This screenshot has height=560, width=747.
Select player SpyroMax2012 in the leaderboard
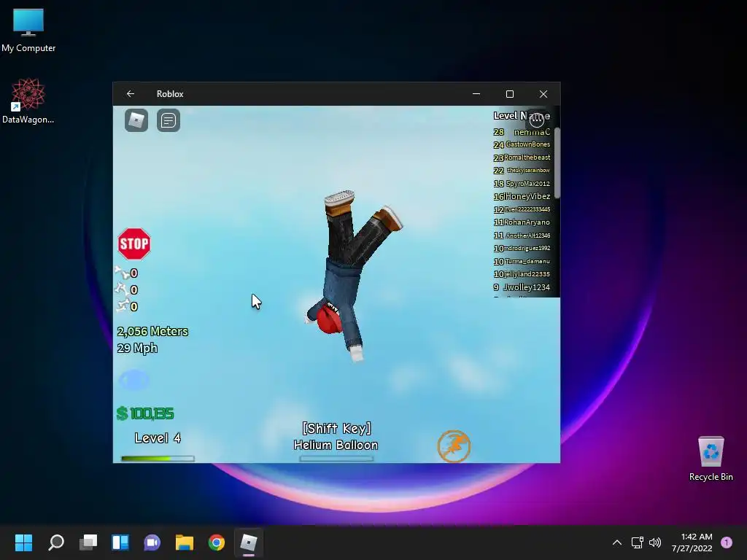coord(528,183)
